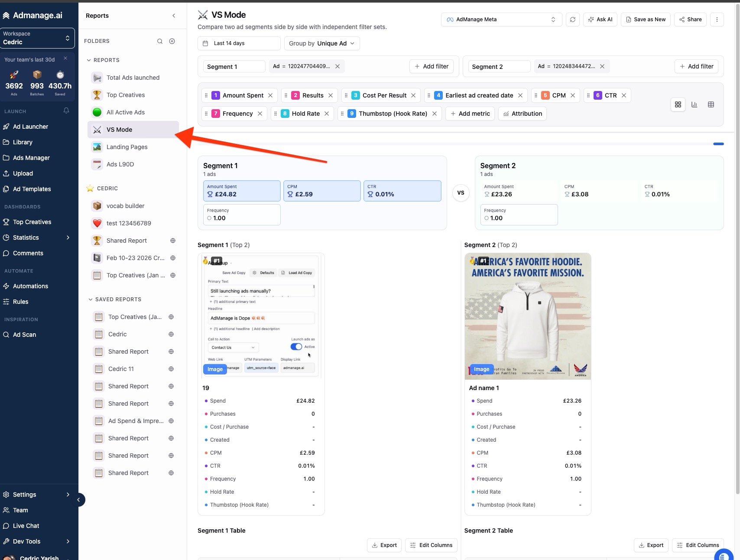Open Automations page
The height and width of the screenshot is (560, 740).
(x=30, y=286)
